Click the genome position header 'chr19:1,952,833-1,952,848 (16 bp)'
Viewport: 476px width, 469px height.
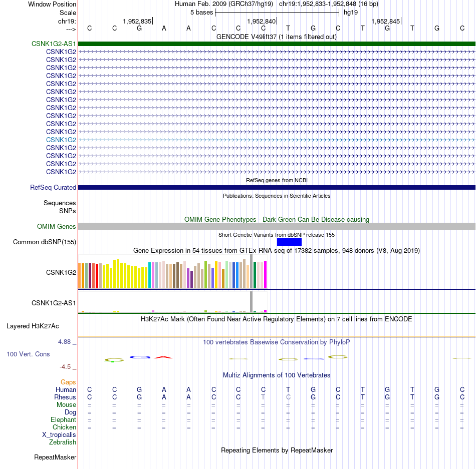tap(329, 4)
